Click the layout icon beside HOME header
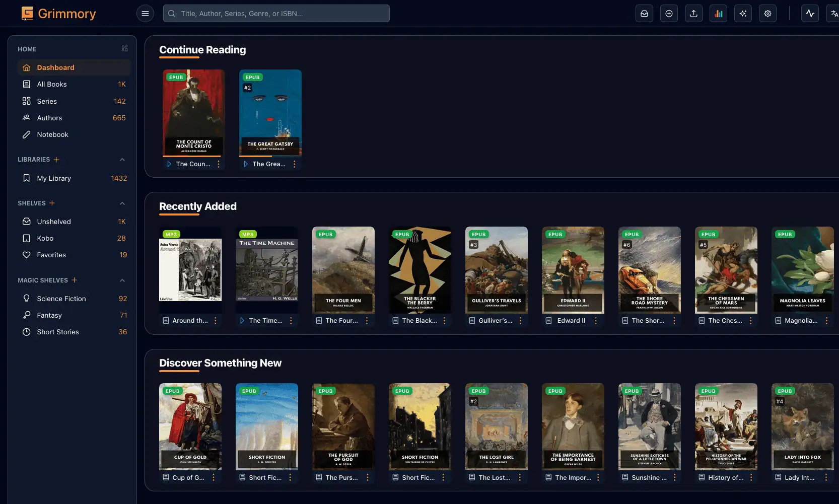Screen dimensions: 839x504 [124, 49]
